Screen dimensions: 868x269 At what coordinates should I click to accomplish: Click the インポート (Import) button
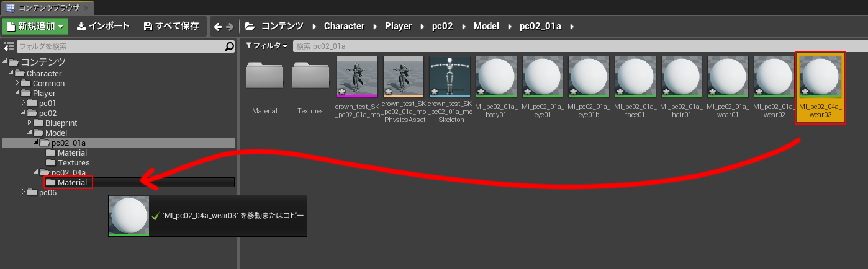[103, 26]
